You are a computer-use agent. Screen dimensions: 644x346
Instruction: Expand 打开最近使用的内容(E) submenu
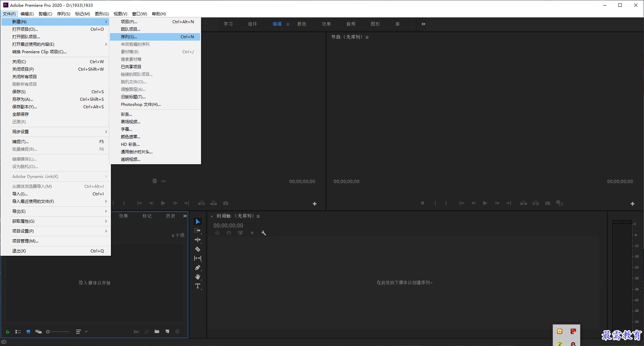55,44
